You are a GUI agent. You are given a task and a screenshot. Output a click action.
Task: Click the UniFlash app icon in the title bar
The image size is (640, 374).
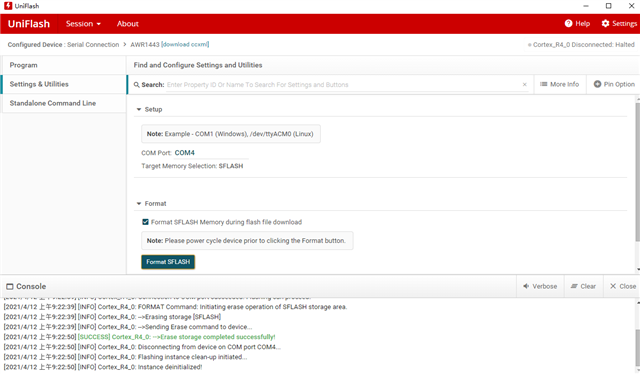8,6
